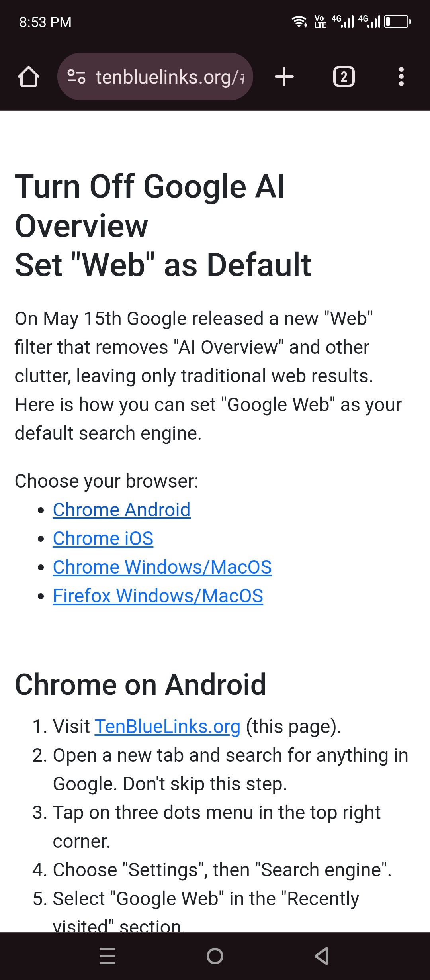Tap the 8:53 PM clock
The height and width of the screenshot is (980, 430).
45,22
